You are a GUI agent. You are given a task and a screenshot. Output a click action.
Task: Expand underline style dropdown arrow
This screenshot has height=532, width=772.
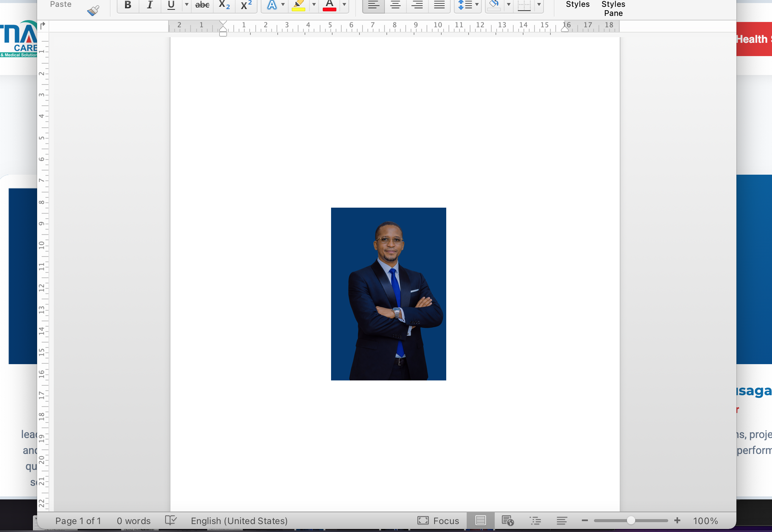[x=186, y=5]
